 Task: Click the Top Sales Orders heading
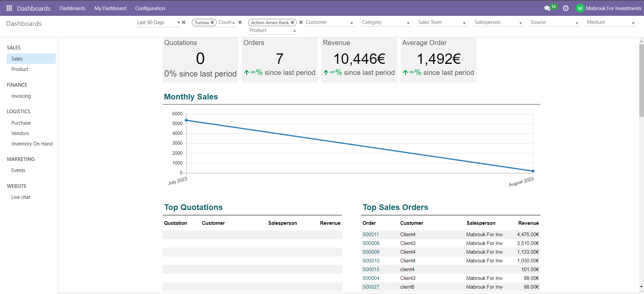coord(395,207)
